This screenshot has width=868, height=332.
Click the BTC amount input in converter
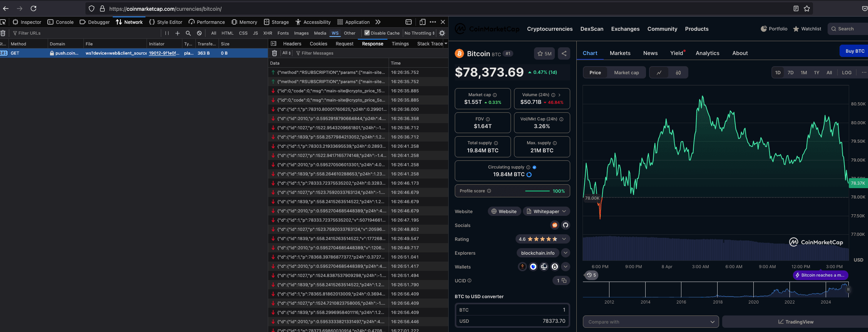(512, 310)
